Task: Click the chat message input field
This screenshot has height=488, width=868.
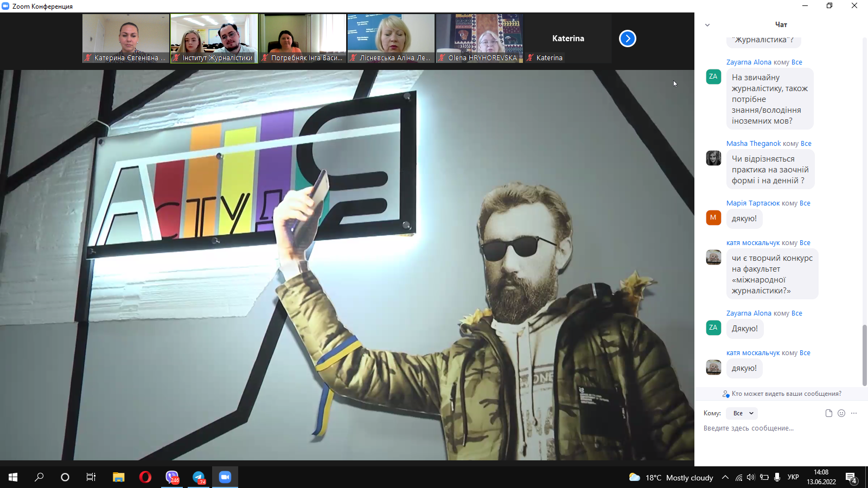Action: (x=776, y=428)
